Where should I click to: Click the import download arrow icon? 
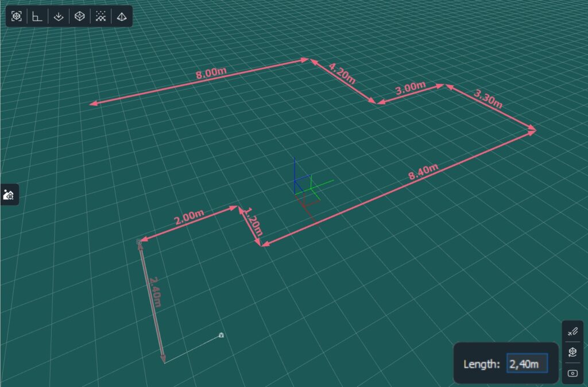(58, 16)
